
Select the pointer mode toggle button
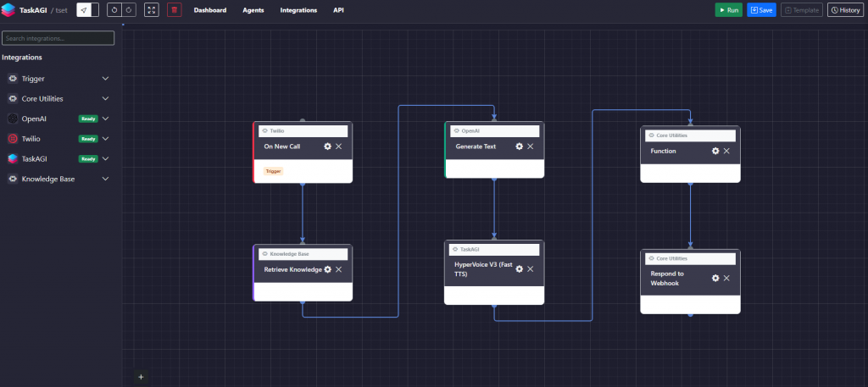pyautogui.click(x=84, y=10)
